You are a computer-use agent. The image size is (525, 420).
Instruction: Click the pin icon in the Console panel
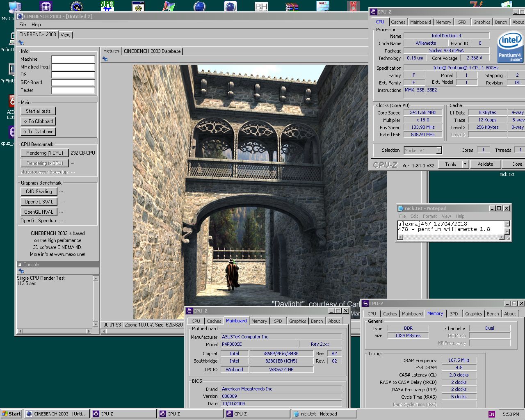pos(21,271)
